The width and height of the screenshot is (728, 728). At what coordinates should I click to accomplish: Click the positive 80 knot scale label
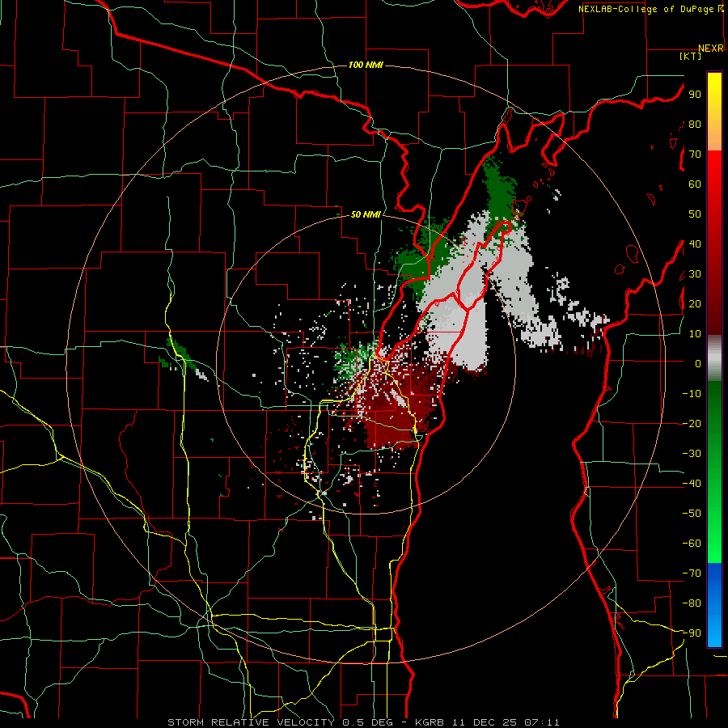(x=695, y=125)
